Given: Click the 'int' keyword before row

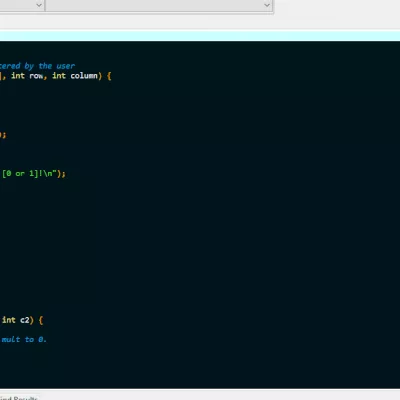Looking at the screenshot, I should pos(18,76).
